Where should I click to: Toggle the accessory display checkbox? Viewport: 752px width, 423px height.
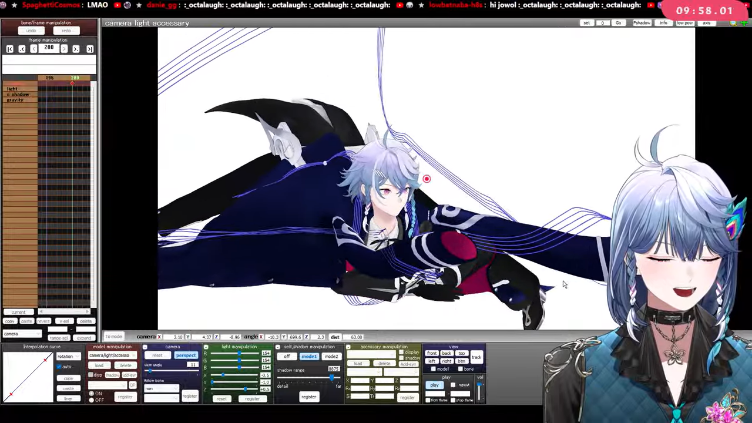401,352
